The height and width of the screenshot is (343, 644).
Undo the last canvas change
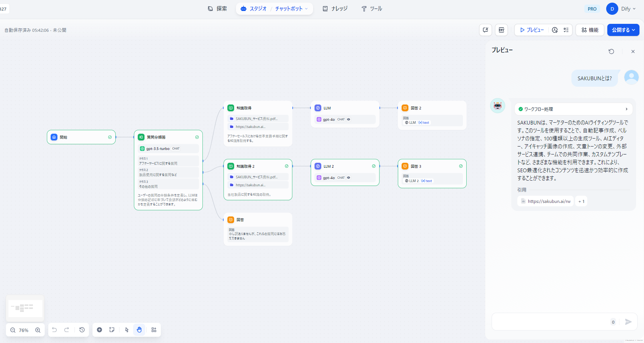(54, 330)
